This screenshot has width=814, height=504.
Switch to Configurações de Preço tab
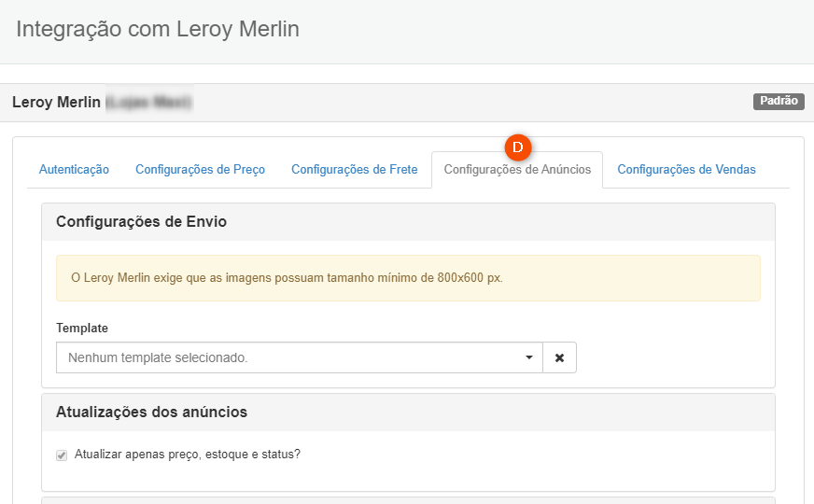pyautogui.click(x=200, y=169)
